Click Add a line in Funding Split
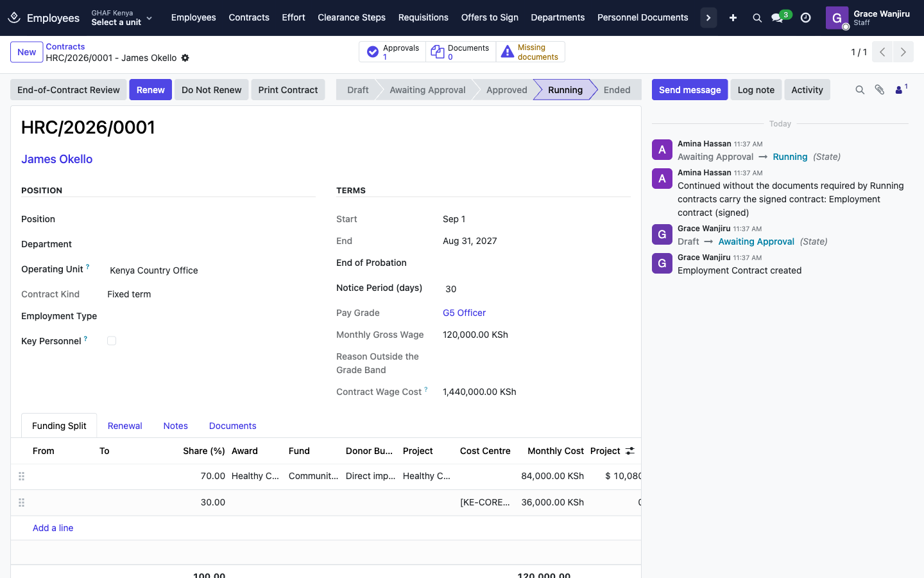 [x=53, y=528]
